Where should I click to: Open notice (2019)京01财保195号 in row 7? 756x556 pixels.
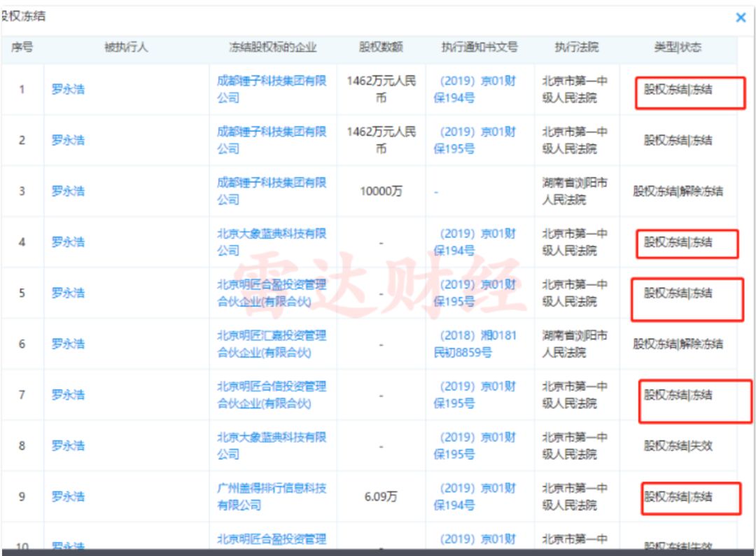coord(475,395)
